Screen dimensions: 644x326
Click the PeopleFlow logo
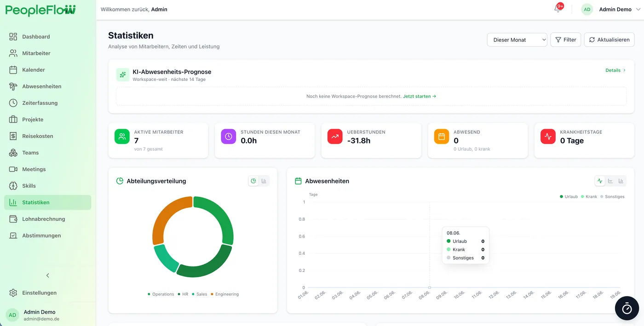pyautogui.click(x=40, y=11)
